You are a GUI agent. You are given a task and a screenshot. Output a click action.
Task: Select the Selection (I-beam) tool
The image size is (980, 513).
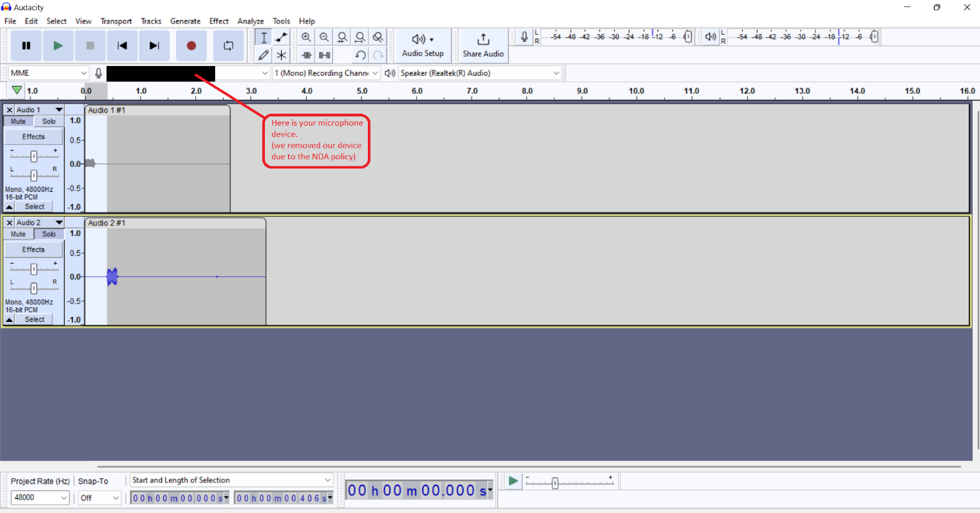pos(263,38)
